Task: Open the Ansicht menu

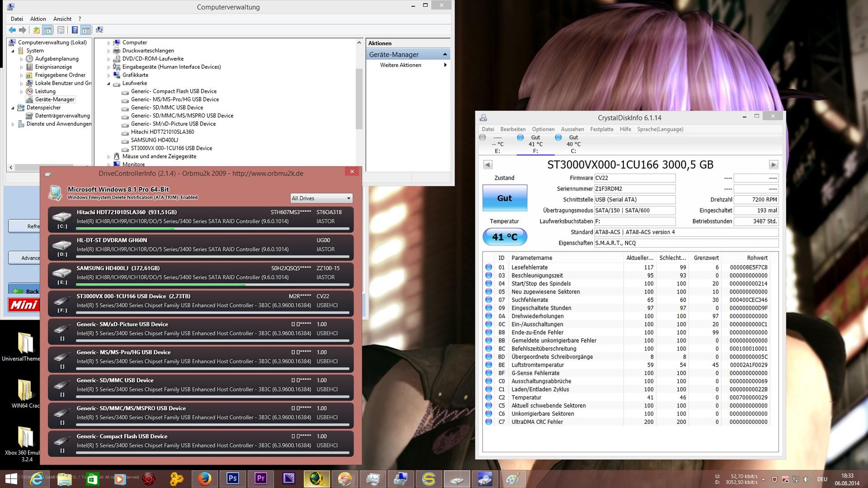Action: click(x=62, y=19)
